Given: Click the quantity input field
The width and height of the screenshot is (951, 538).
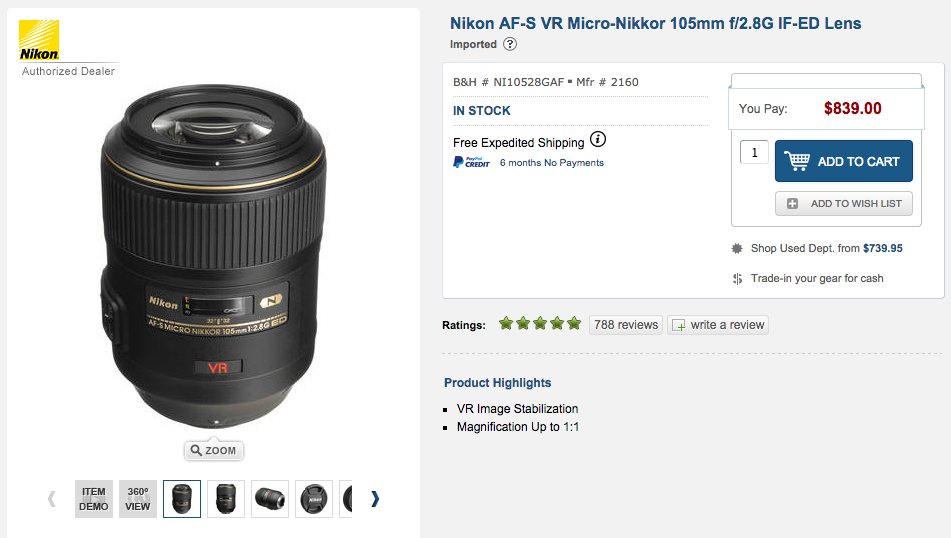Looking at the screenshot, I should coord(754,152).
